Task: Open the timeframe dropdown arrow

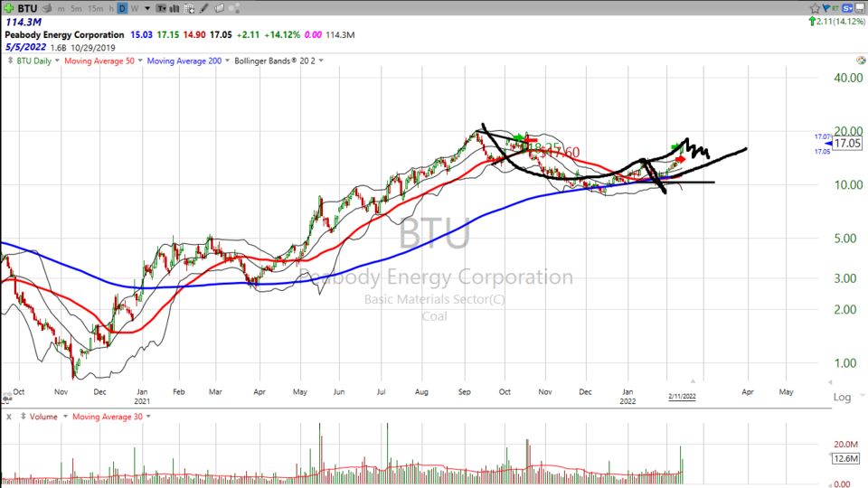Action: 147,9
